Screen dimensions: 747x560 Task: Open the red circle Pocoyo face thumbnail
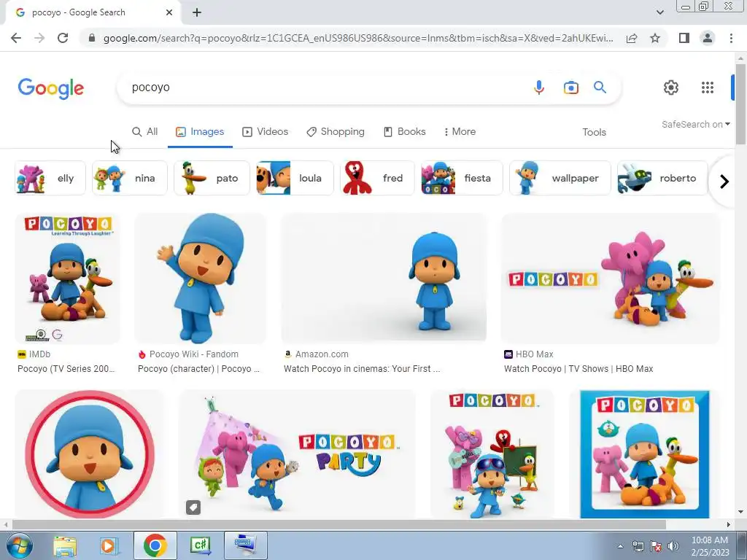click(x=89, y=454)
